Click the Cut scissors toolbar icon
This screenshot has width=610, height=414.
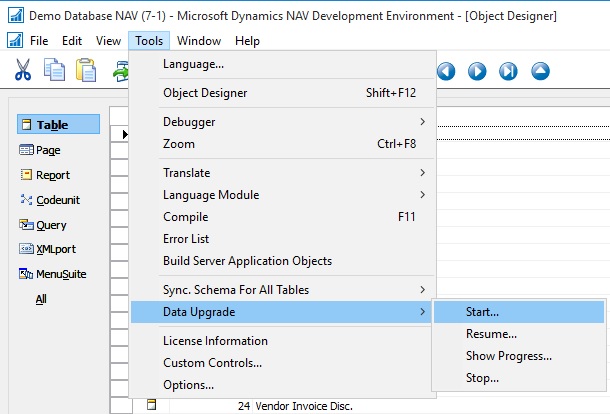pyautogui.click(x=23, y=70)
